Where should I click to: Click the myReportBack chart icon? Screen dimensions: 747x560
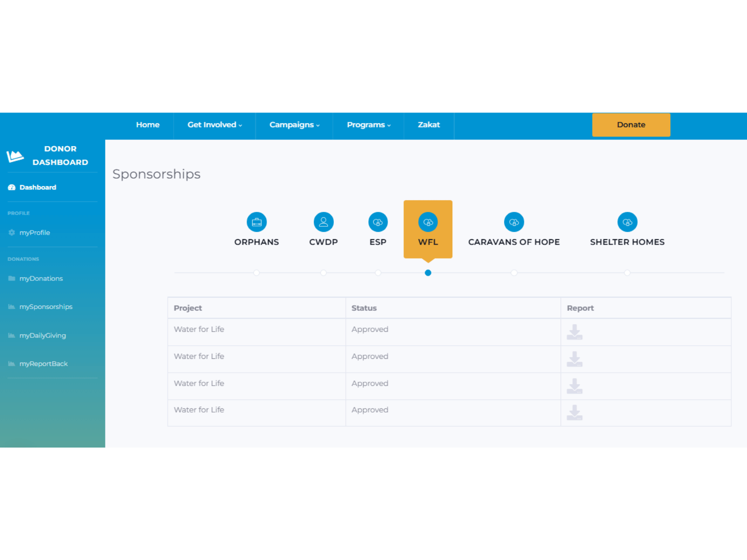point(12,364)
